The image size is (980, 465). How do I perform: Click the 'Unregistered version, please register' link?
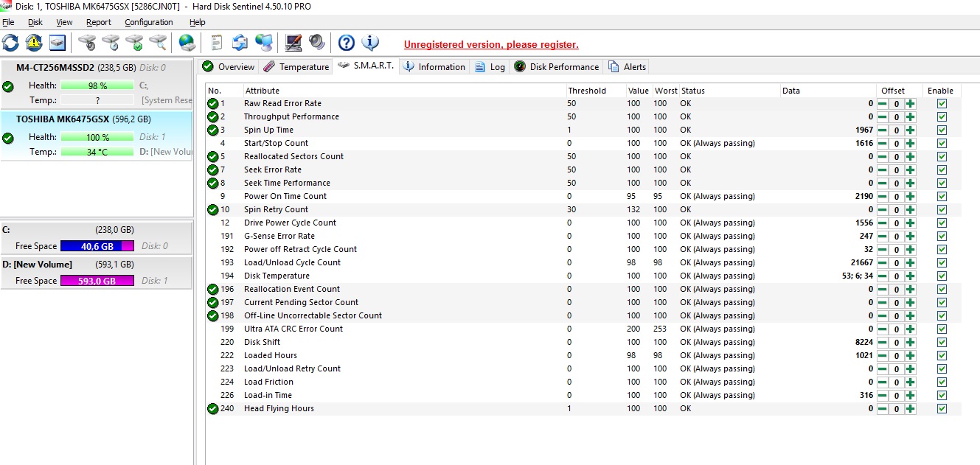[491, 45]
